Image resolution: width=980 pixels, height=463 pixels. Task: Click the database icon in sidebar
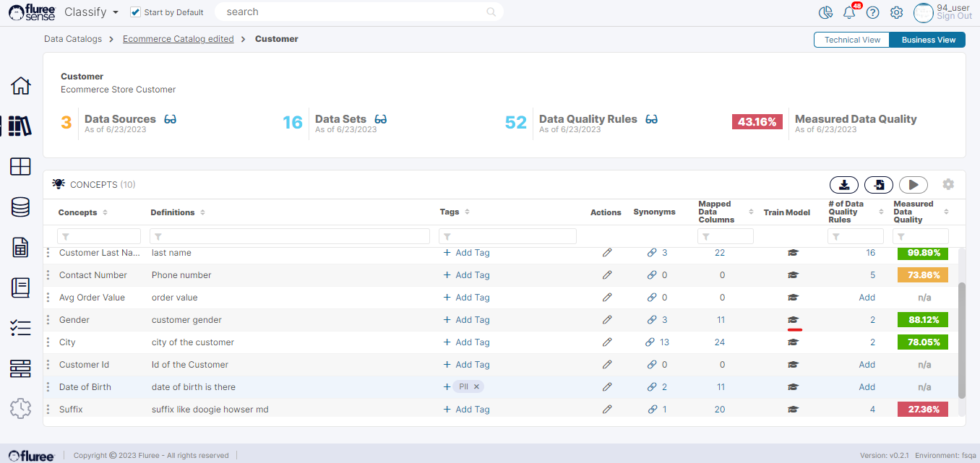(20, 207)
